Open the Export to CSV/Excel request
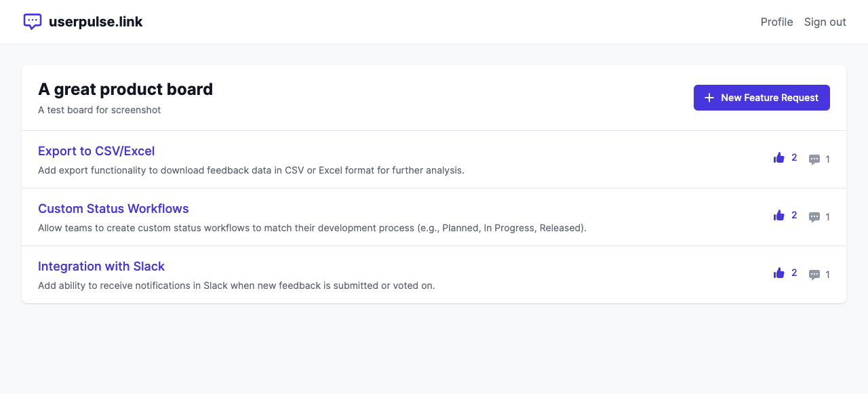The image size is (868, 394). point(96,151)
